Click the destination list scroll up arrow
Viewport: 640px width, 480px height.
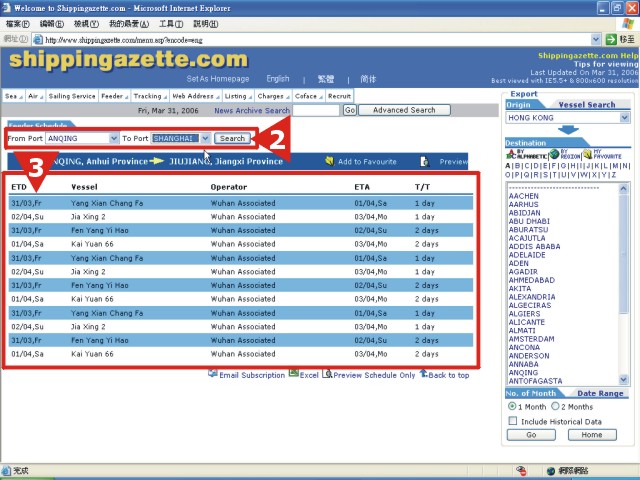[623, 189]
